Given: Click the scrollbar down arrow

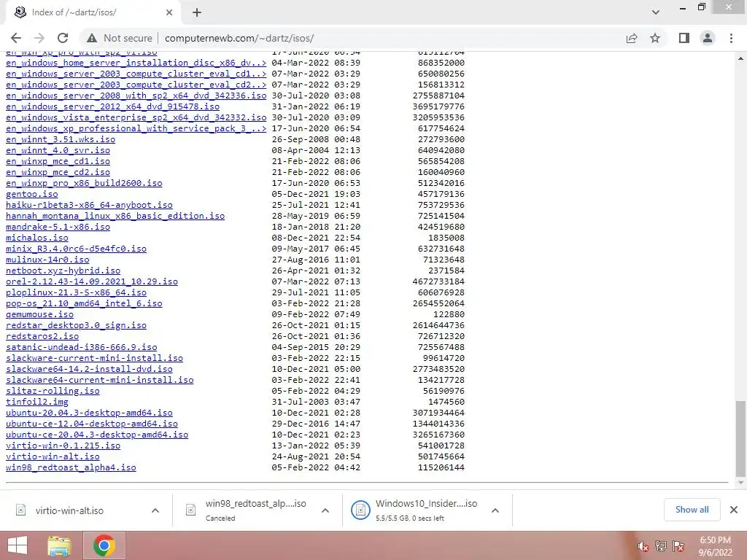Looking at the screenshot, I should 740,483.
